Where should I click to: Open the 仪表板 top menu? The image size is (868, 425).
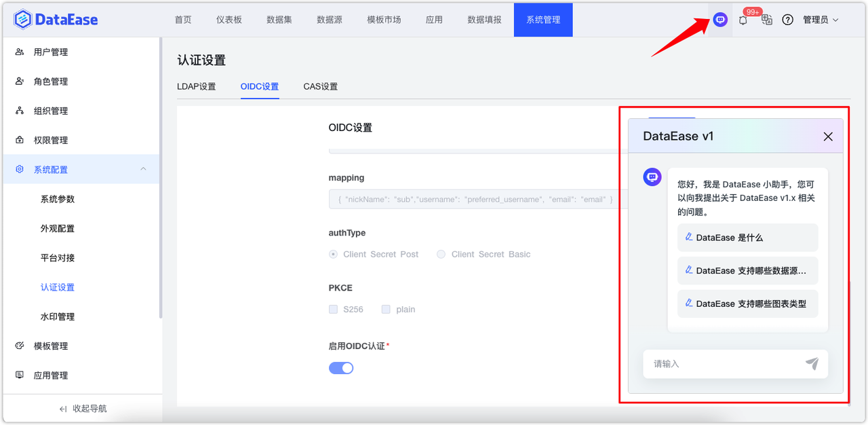click(229, 20)
